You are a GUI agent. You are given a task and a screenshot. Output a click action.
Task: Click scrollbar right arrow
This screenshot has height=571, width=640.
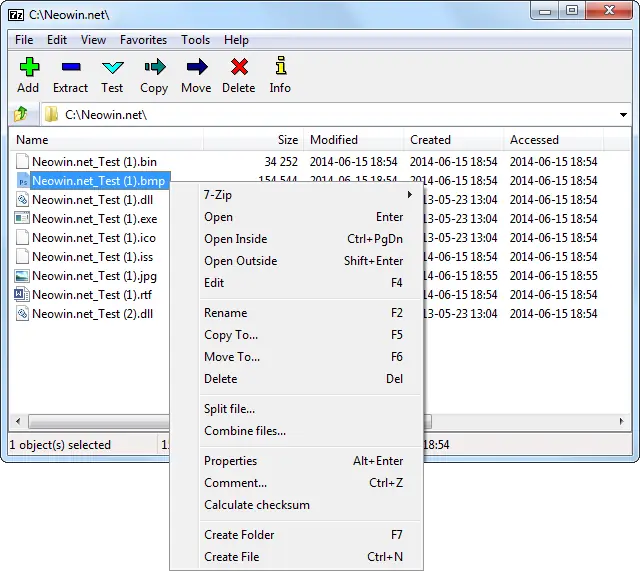[622, 421]
